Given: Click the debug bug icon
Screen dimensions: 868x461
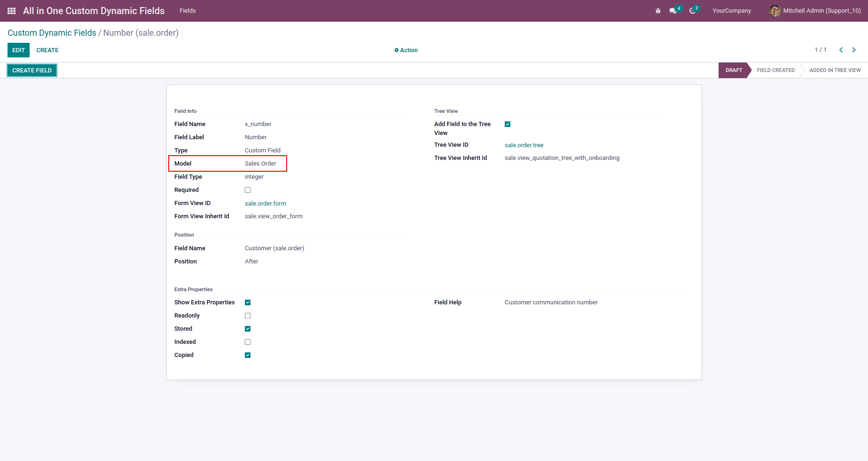Looking at the screenshot, I should [x=658, y=11].
